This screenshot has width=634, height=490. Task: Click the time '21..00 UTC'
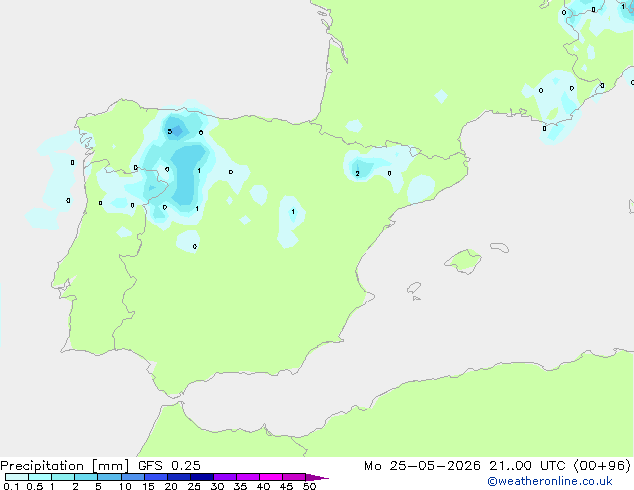(527, 466)
